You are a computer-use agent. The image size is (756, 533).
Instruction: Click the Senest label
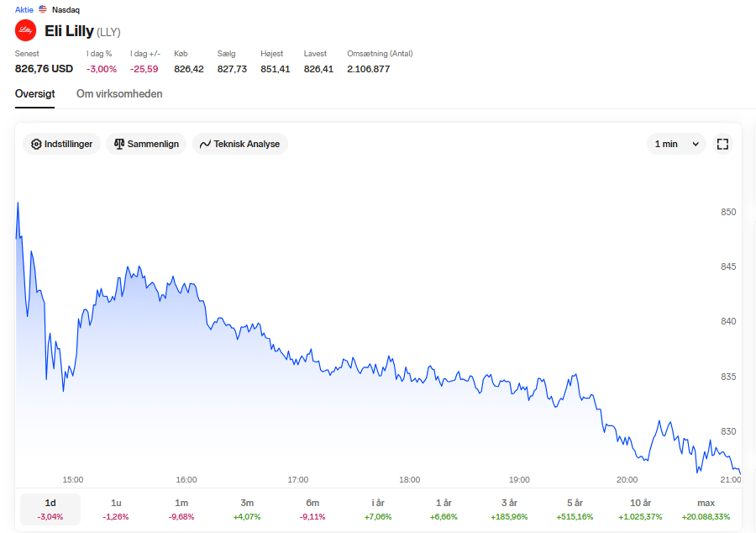click(x=27, y=54)
